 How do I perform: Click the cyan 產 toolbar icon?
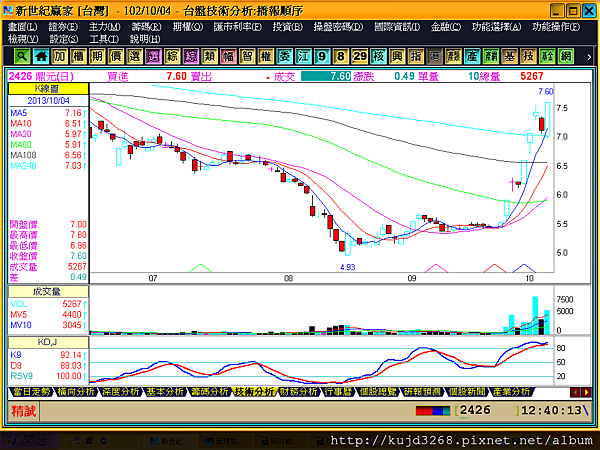(x=472, y=57)
